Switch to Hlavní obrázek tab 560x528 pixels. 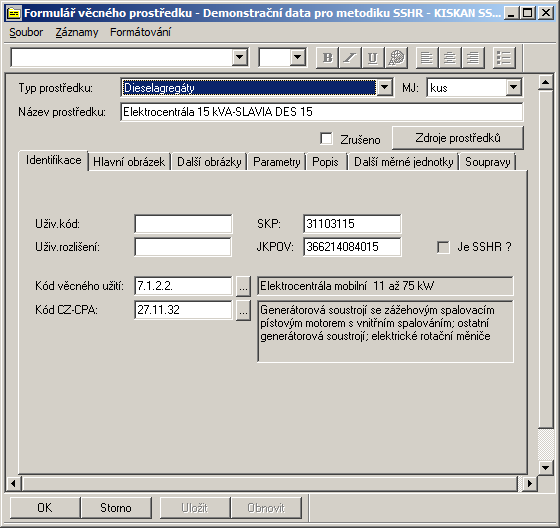click(129, 162)
